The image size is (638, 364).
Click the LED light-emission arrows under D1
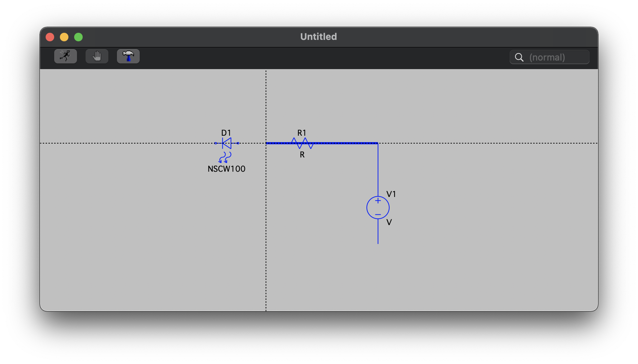click(225, 157)
